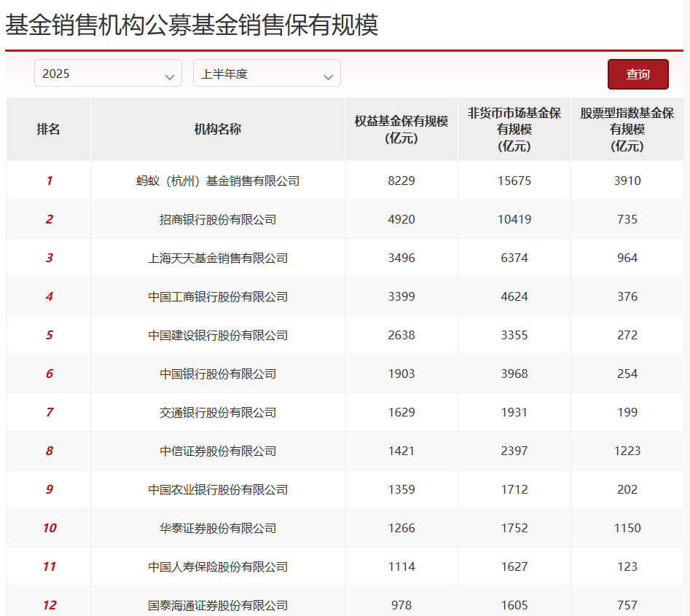This screenshot has width=690, height=616.
Task: Click equity value 3496 for 天天基金
Action: (x=401, y=258)
